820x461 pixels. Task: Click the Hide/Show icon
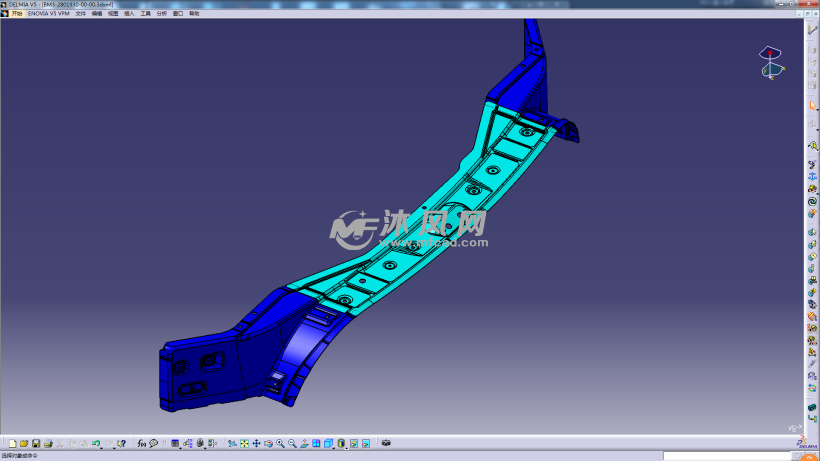click(x=354, y=443)
